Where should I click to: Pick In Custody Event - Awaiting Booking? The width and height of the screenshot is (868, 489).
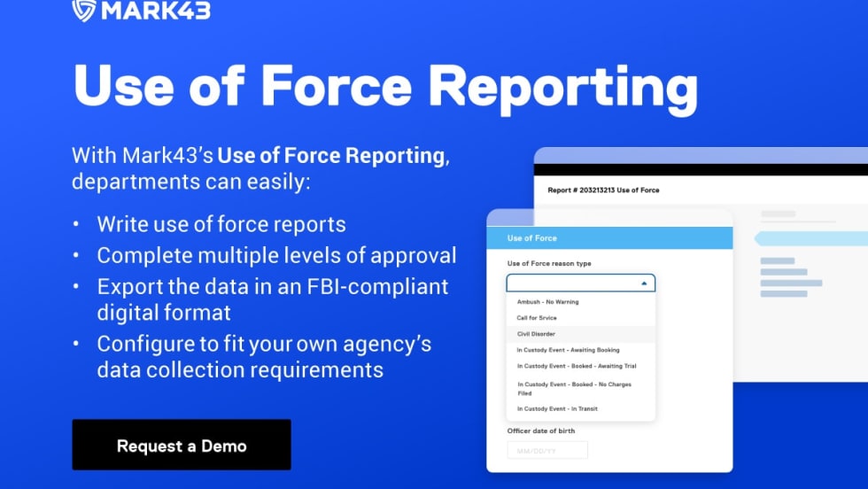(x=568, y=350)
